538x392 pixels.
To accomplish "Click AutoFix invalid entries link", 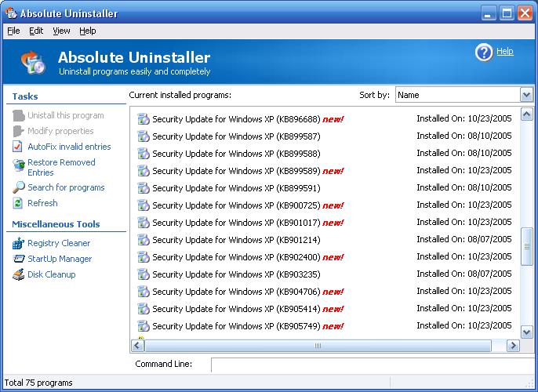I will [69, 147].
